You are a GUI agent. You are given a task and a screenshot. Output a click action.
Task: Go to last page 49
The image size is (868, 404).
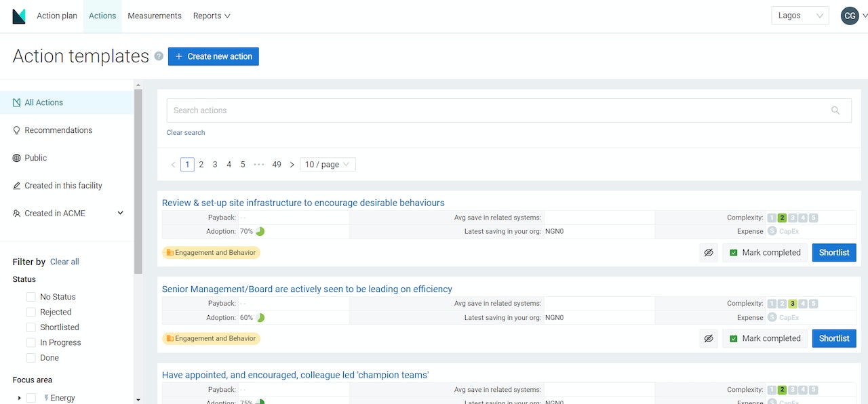[277, 165]
